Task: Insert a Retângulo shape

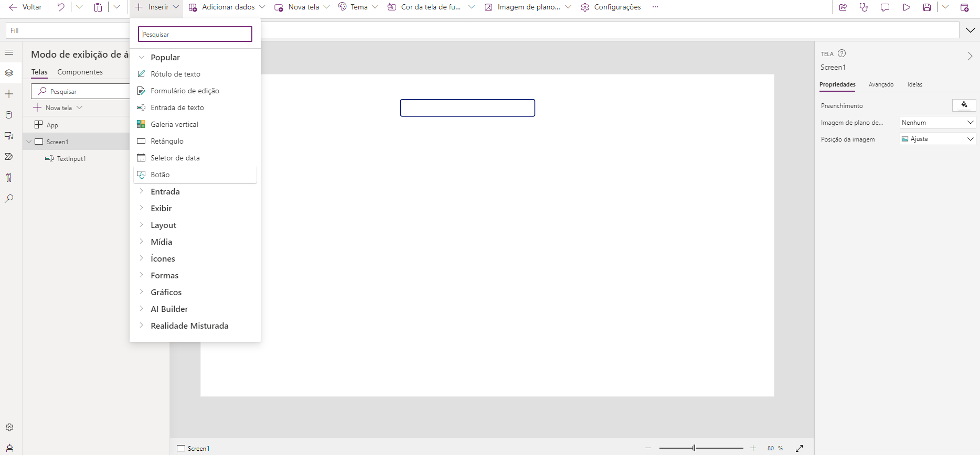Action: point(195,141)
